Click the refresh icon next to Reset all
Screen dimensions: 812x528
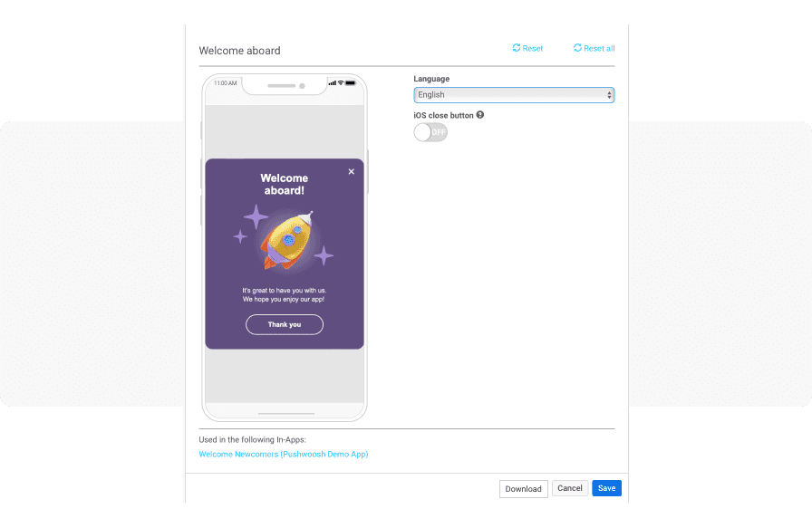[x=577, y=48]
